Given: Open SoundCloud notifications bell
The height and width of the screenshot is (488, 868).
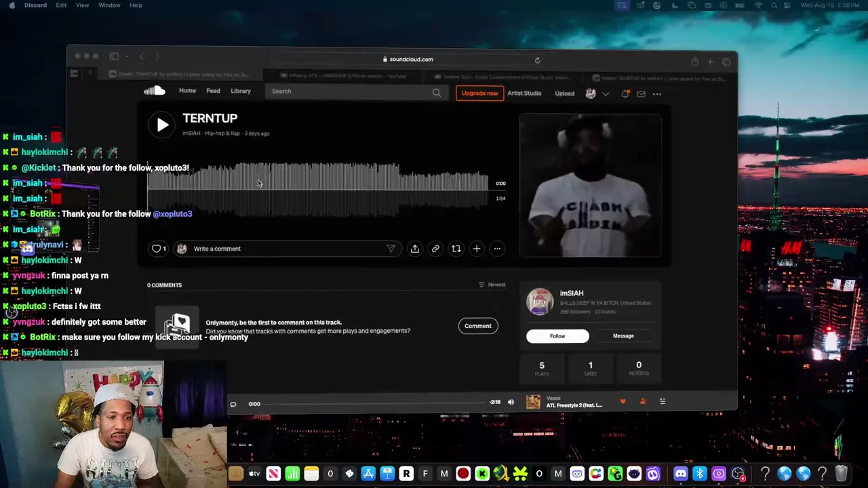Looking at the screenshot, I should click(x=625, y=94).
